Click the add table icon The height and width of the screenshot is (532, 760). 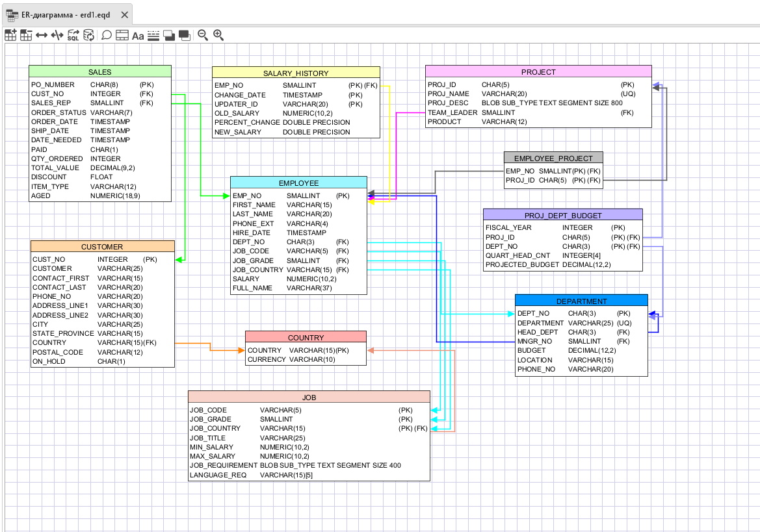[10, 35]
